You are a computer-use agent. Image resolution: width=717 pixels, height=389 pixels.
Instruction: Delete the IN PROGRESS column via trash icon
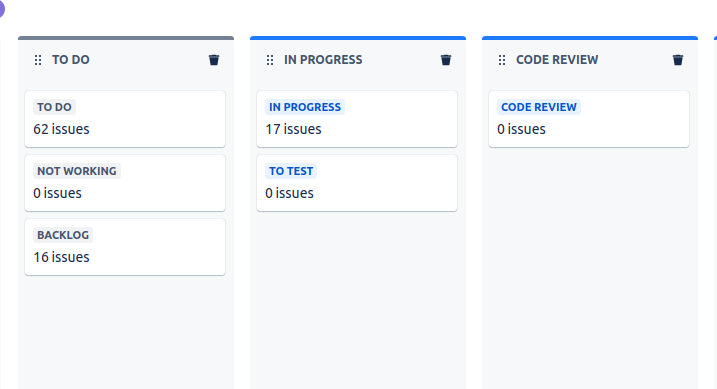click(x=446, y=60)
